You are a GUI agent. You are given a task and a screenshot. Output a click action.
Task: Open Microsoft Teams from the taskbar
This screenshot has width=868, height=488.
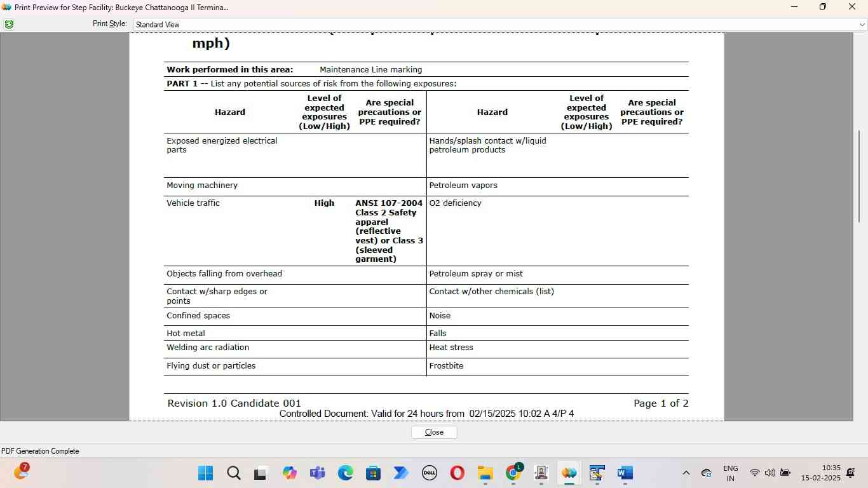click(x=317, y=473)
